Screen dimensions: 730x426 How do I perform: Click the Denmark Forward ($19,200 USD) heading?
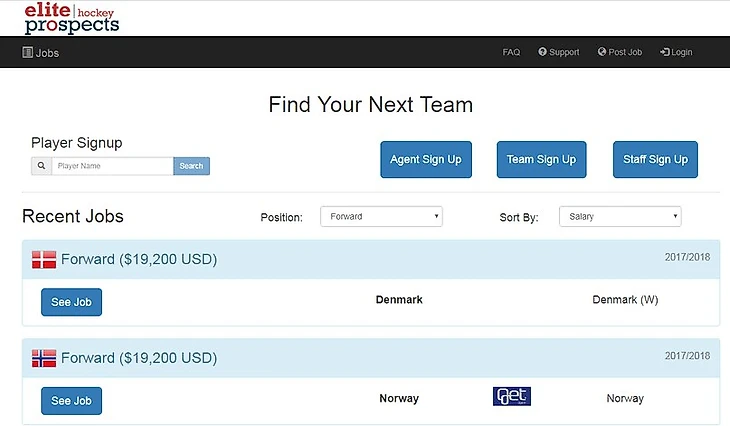(139, 259)
